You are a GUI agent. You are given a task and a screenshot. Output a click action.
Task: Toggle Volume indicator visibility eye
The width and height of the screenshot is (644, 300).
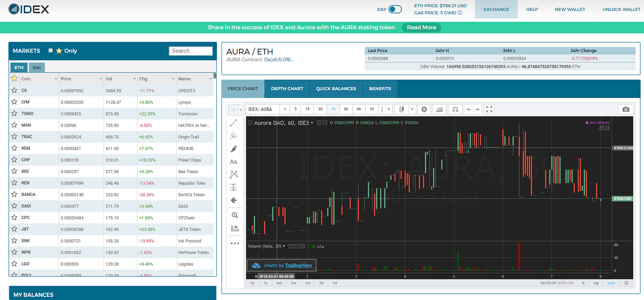point(291,246)
